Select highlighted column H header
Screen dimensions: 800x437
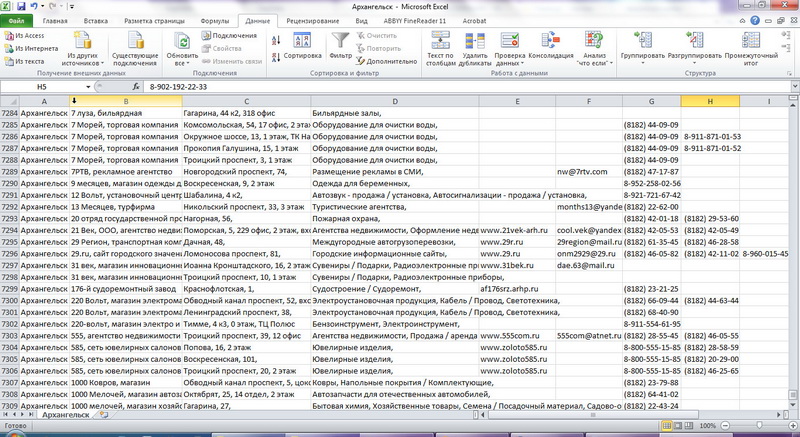pos(710,101)
